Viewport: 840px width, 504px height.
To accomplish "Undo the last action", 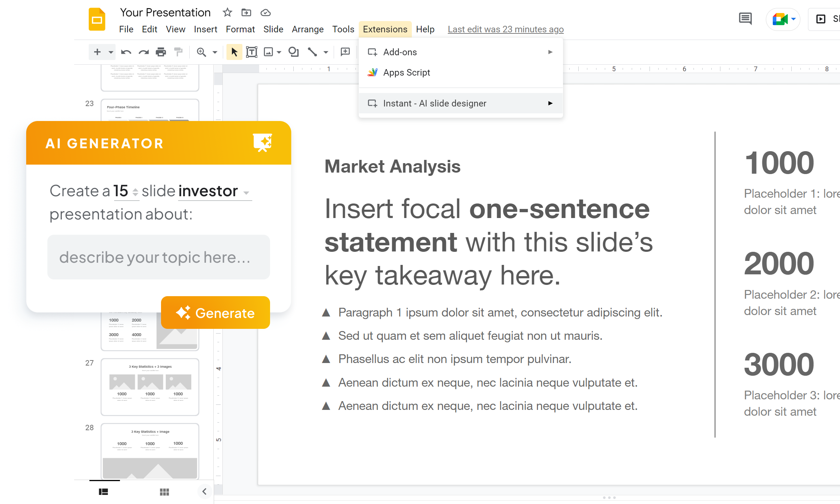I will point(126,52).
